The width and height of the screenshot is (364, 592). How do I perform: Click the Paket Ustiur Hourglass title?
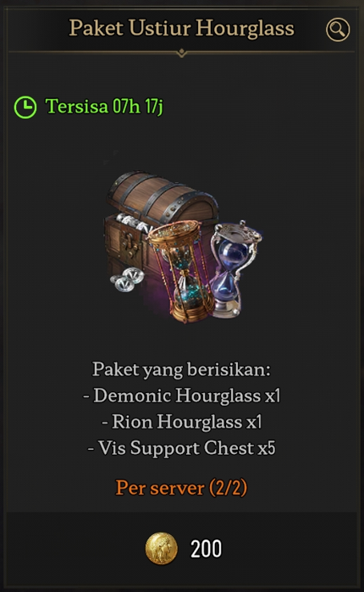pyautogui.click(x=181, y=28)
